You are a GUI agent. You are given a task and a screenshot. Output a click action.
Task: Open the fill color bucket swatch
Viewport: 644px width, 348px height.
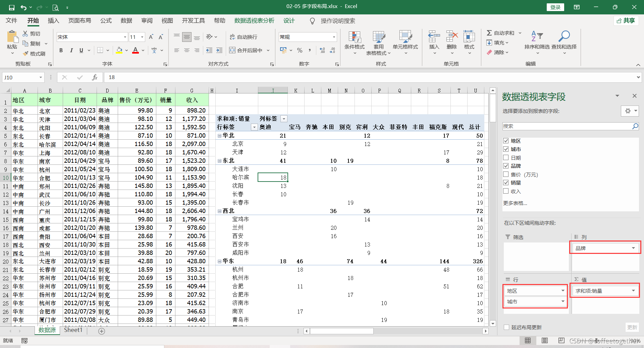119,50
